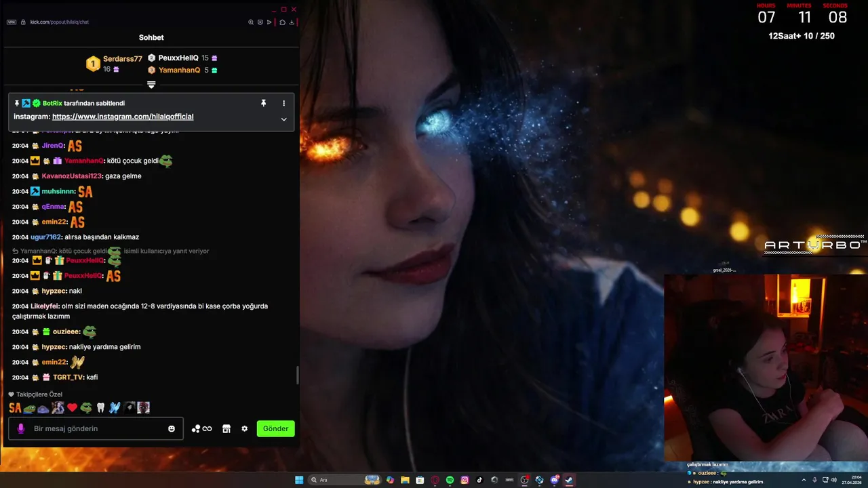868x488 pixels.
Task: Open the emoji picker smiley in message box
Action: [172, 428]
